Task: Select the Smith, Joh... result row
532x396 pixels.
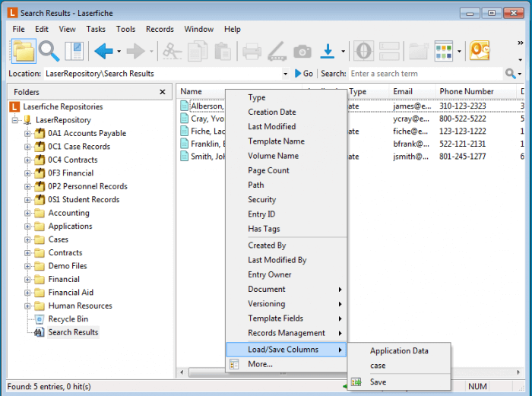Action: pos(207,157)
